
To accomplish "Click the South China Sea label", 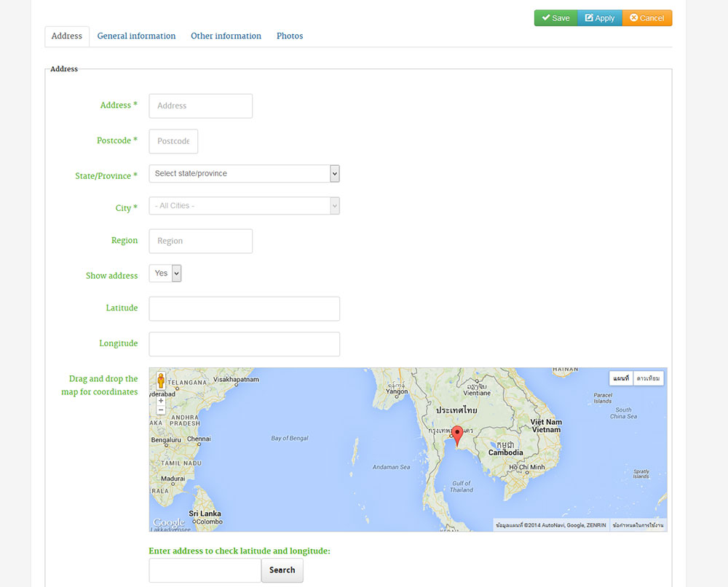I will coord(624,413).
